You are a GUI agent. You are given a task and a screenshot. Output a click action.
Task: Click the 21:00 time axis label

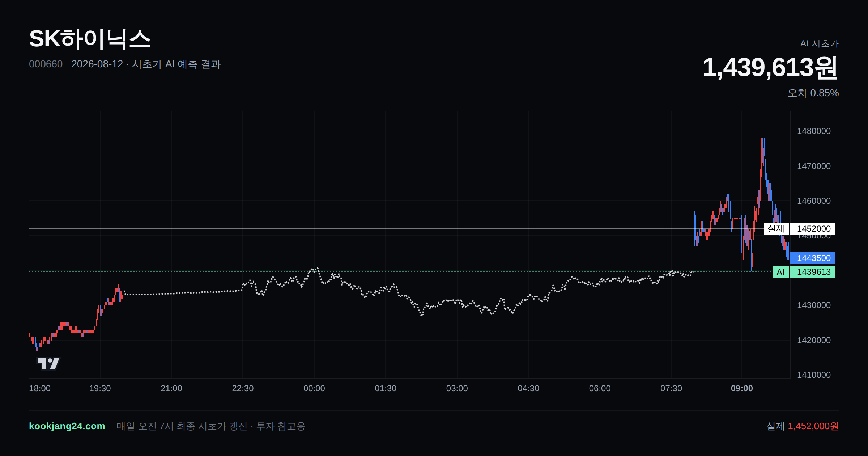[171, 388]
